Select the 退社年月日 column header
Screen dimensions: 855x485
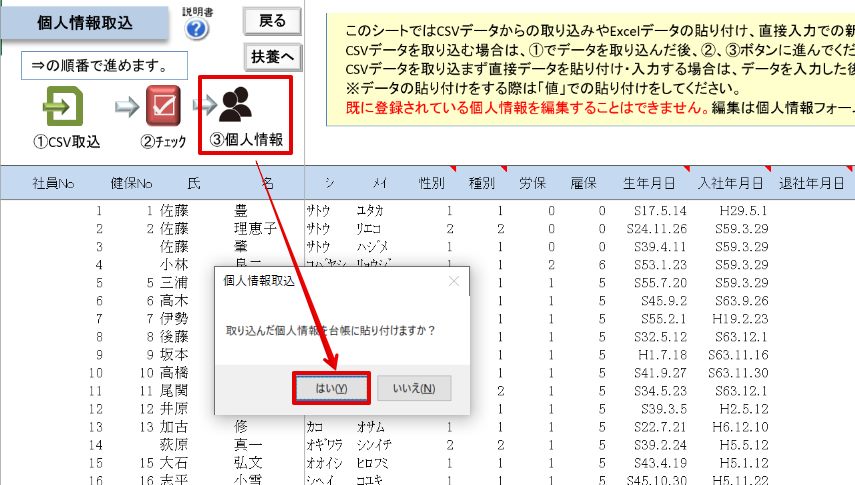[x=812, y=183]
